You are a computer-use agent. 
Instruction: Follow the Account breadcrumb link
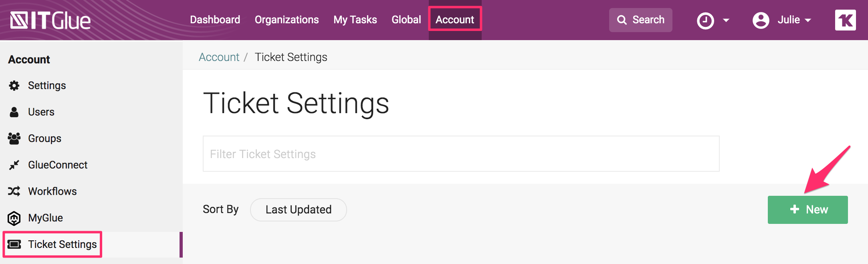click(219, 57)
